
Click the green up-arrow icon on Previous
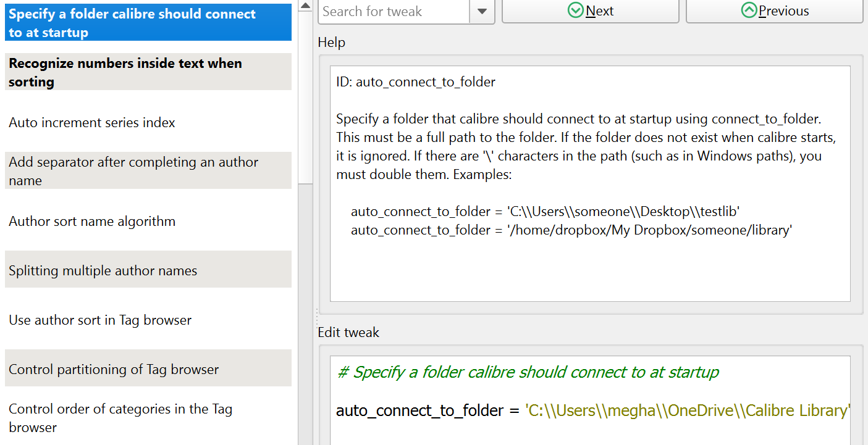(749, 10)
